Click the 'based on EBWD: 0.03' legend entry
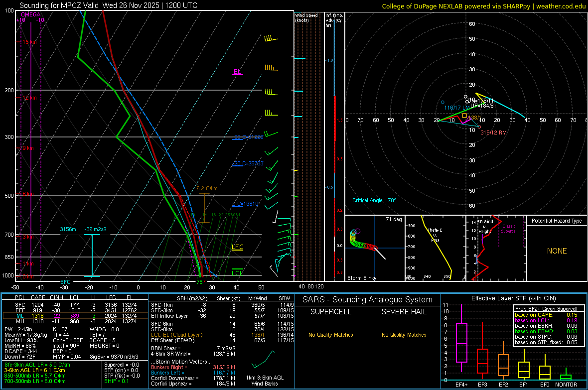Viewport: 588px width, 390px height. coord(546,331)
